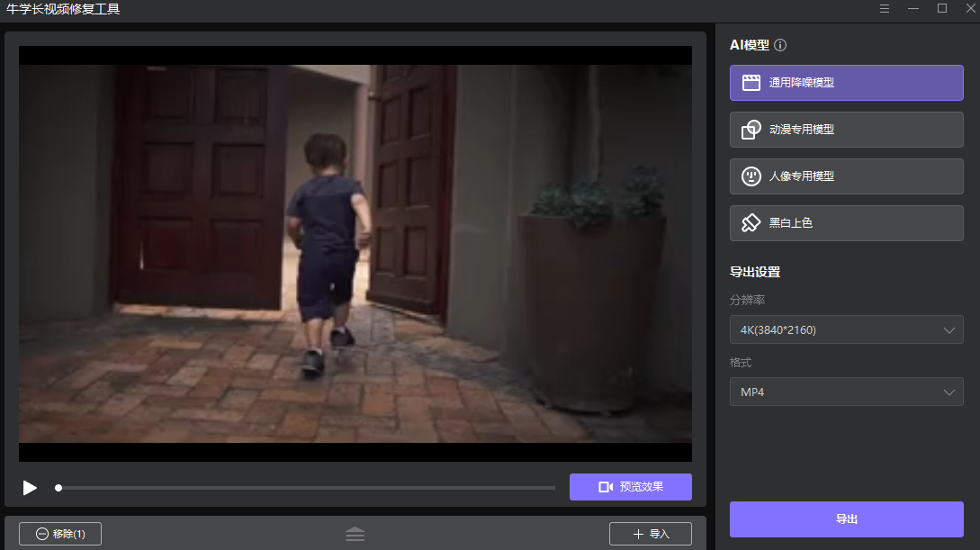Click the 导入 import button
The width and height of the screenshot is (980, 550).
[x=651, y=534]
